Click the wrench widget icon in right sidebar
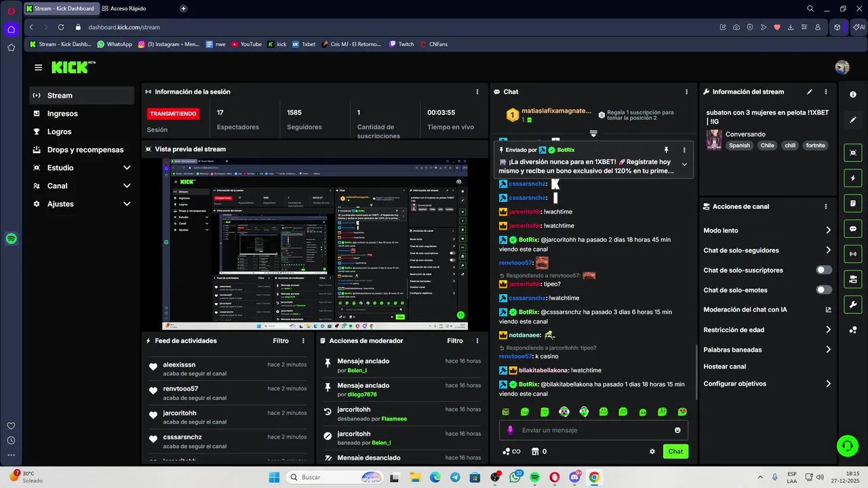The image size is (868, 488). pyautogui.click(x=853, y=305)
